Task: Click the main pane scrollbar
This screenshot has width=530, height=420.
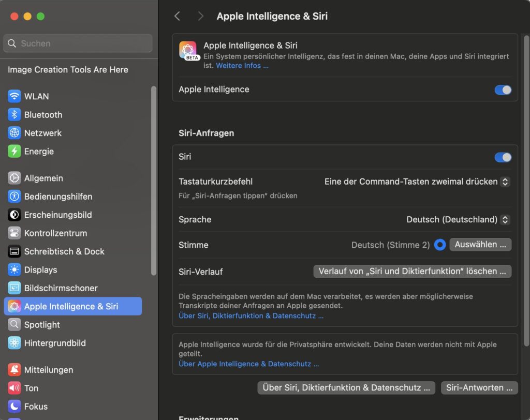Action: pyautogui.click(x=526, y=190)
